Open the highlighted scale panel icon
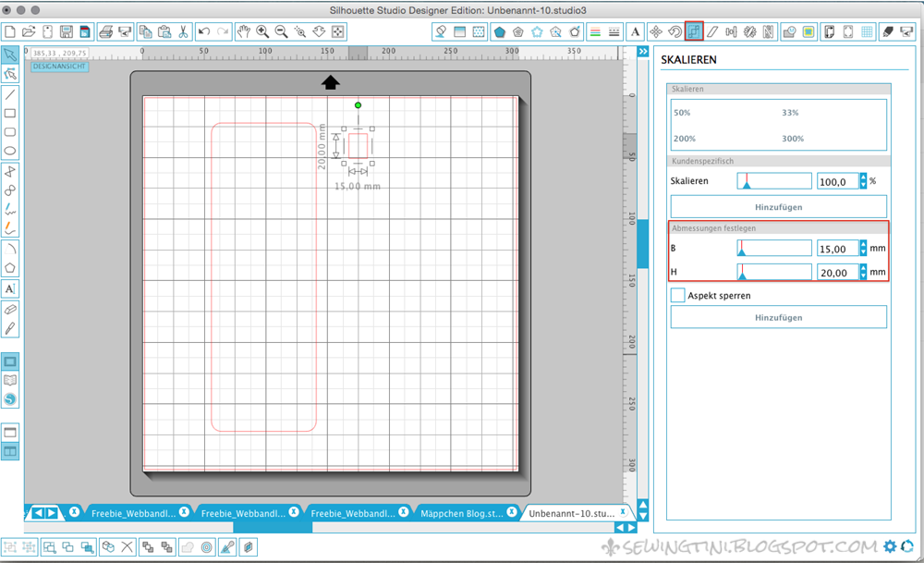The image size is (924, 563). click(x=694, y=31)
